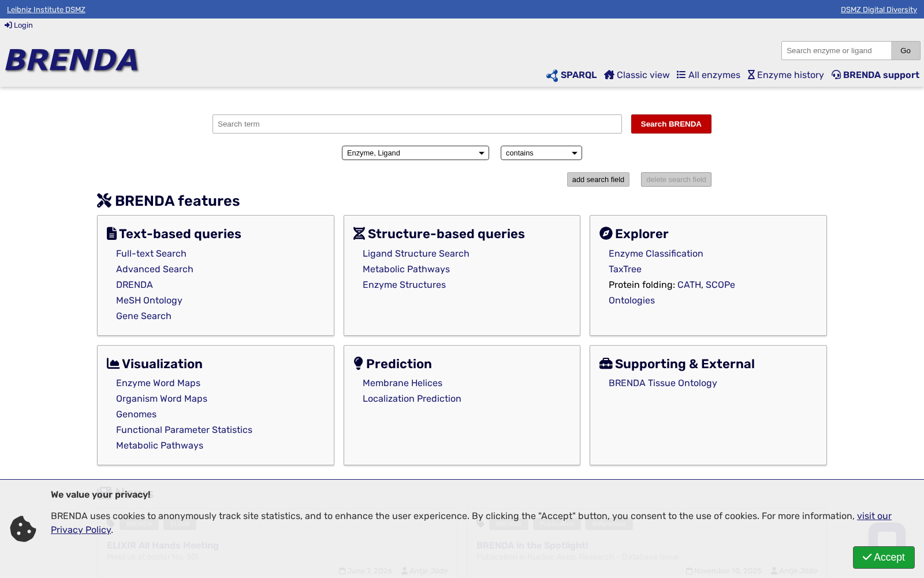Click the SPARQL share-nodes icon
The height and width of the screenshot is (578, 924).
[552, 75]
